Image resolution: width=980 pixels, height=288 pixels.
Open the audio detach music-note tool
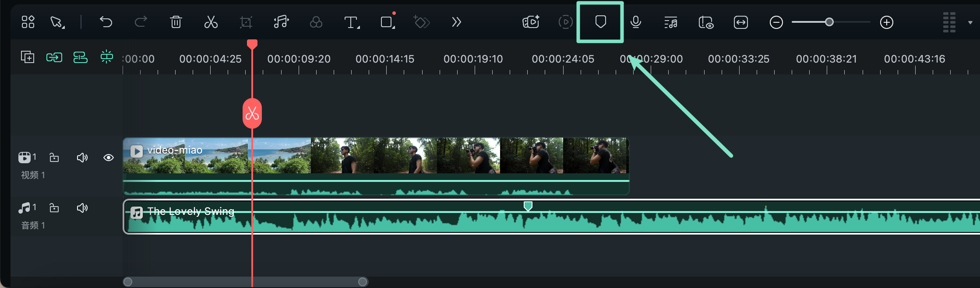[x=281, y=22]
